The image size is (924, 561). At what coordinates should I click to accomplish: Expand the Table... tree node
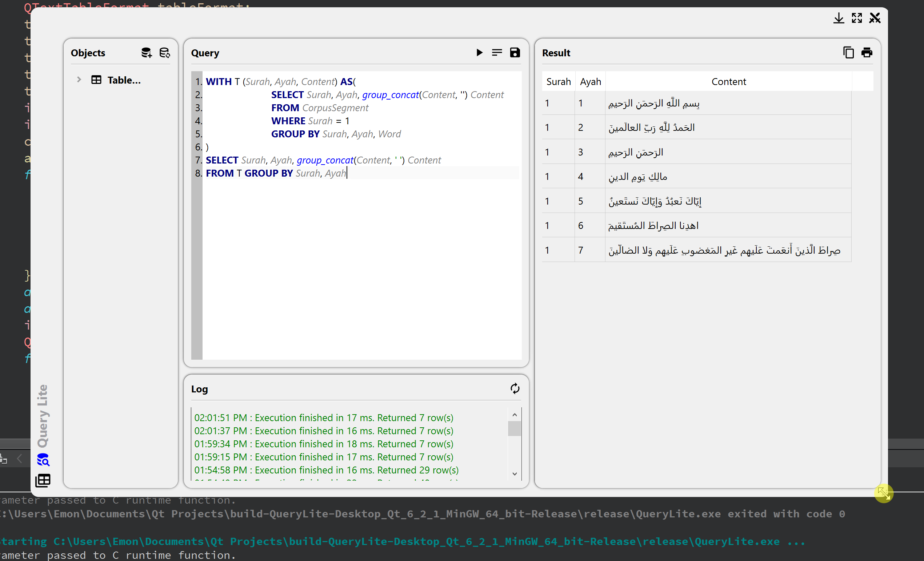(79, 80)
